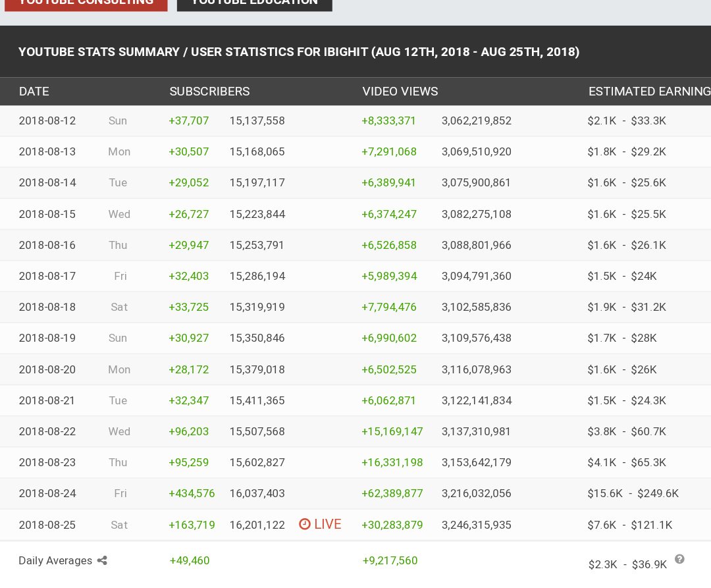Click the view gain +30,283,879
This screenshot has height=588, width=711.
click(x=392, y=525)
